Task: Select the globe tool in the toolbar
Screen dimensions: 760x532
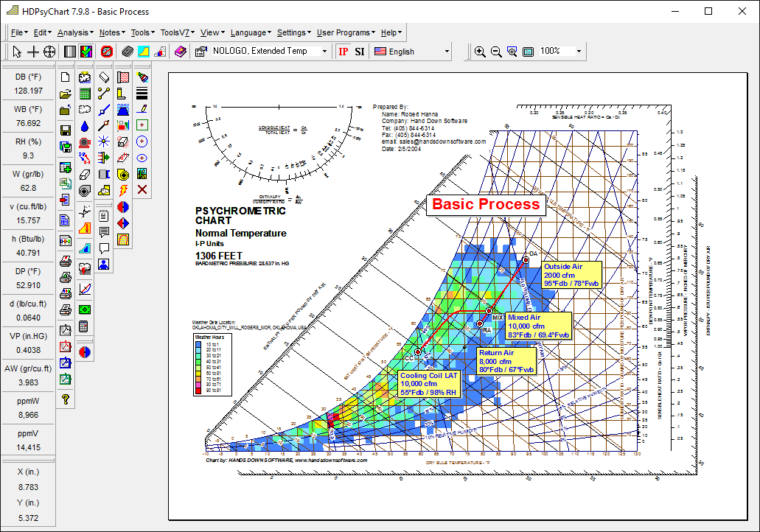Action: 51,51
